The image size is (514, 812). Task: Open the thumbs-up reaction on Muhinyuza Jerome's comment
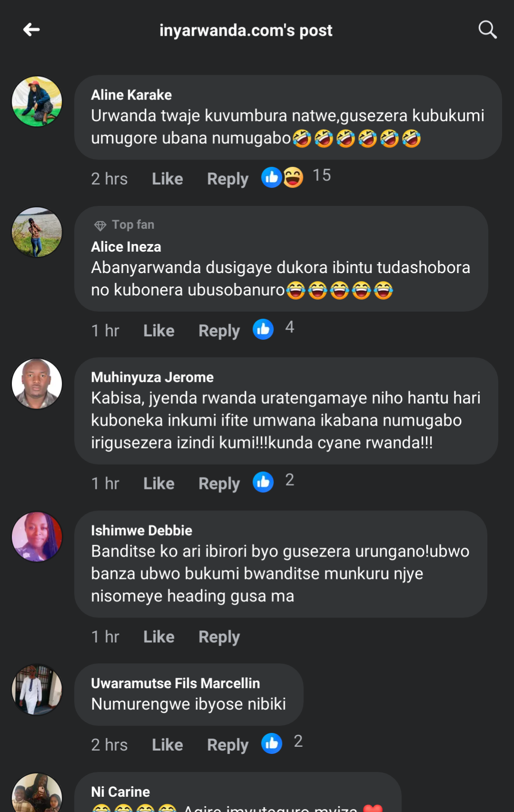tap(263, 482)
